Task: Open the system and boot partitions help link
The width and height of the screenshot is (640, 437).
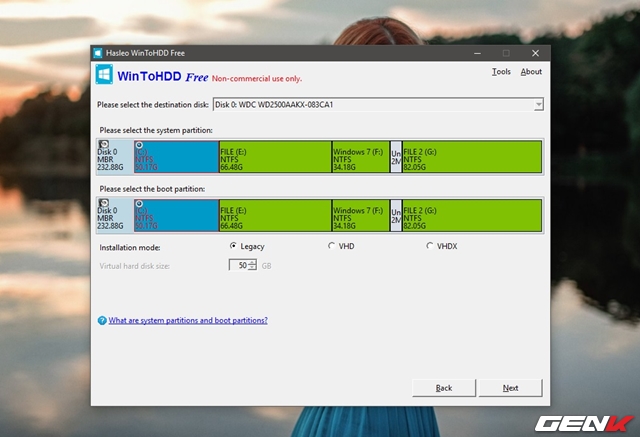Action: (x=188, y=320)
